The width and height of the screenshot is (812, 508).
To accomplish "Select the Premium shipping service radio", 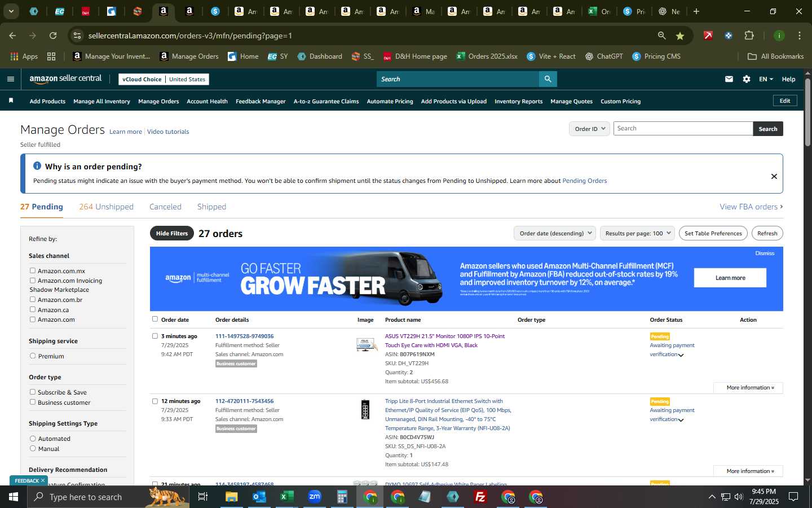I will coord(33,356).
